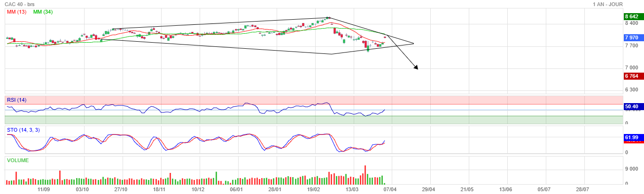Click the STO (14, 3, 3) indicator label
Screen dimensions: 644x194
(23, 130)
